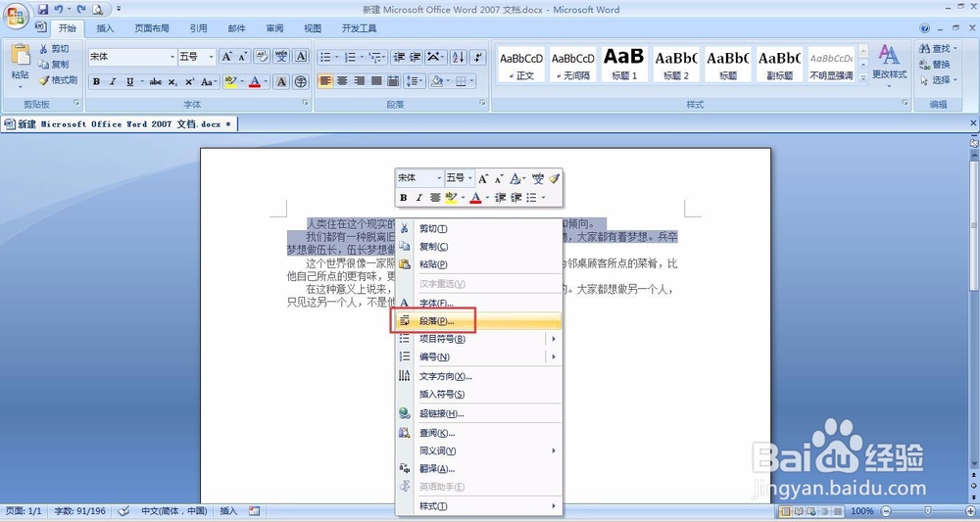Viewport: 980px width, 522px height.
Task: Open the ribbon Bullets list dropdown
Action: point(328,58)
